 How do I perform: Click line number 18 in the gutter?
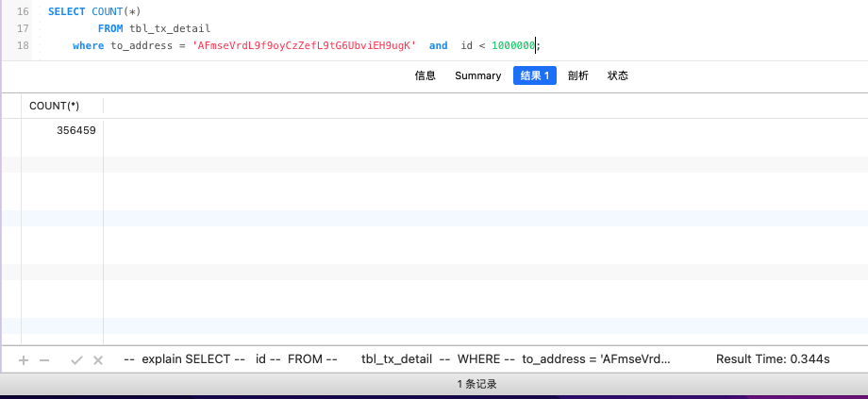(24, 45)
